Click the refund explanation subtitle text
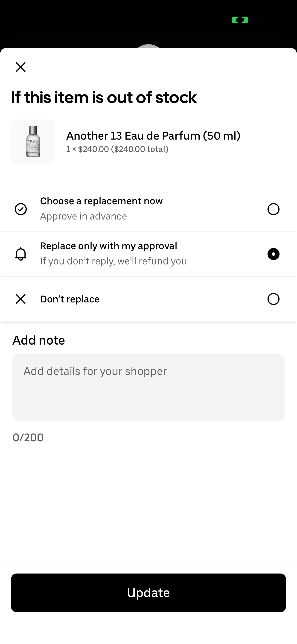 tap(113, 261)
